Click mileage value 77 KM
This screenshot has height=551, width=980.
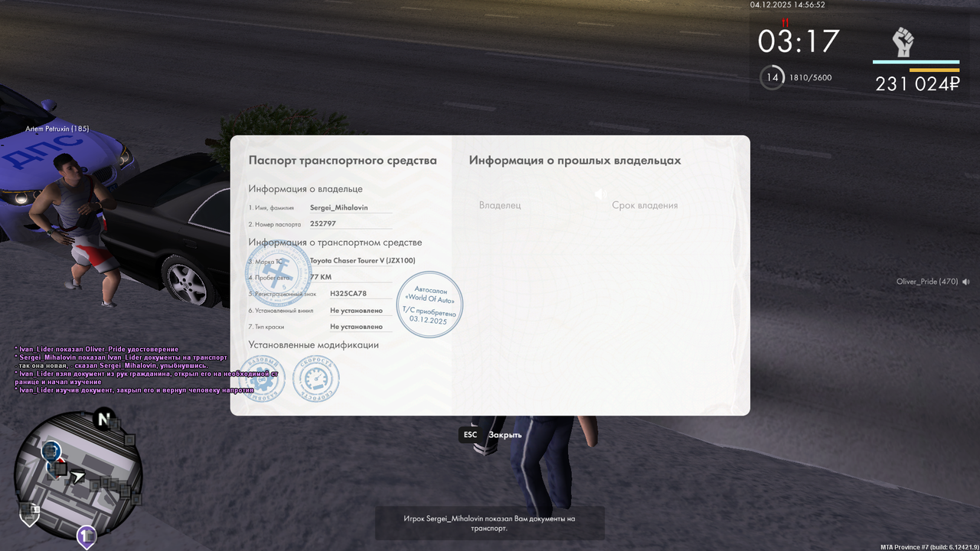[x=321, y=277]
